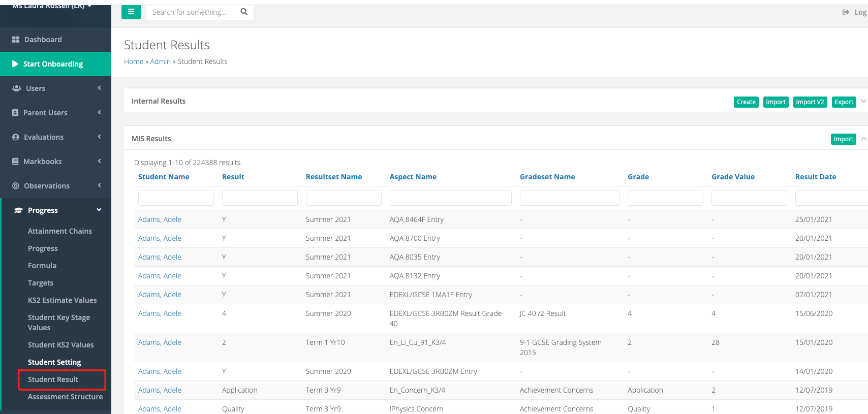Click the search magnifier icon
Image resolution: width=868 pixels, height=414 pixels.
[x=244, y=12]
